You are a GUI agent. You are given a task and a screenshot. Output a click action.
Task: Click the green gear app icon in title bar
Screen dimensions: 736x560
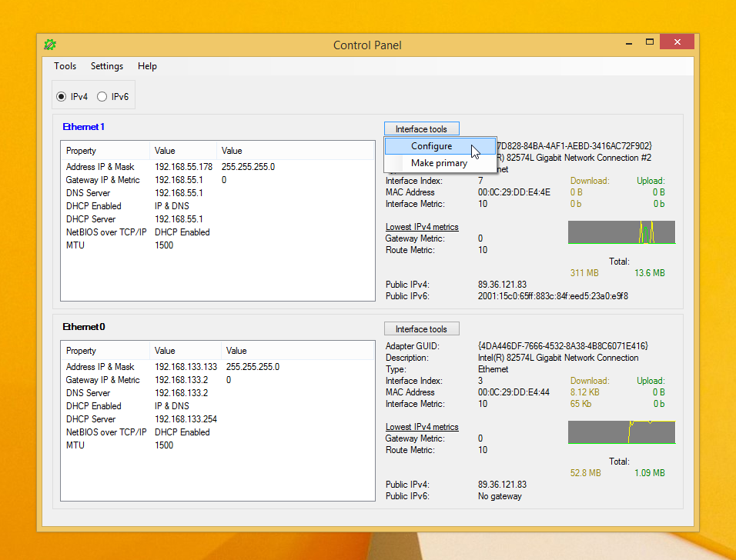[x=50, y=45]
